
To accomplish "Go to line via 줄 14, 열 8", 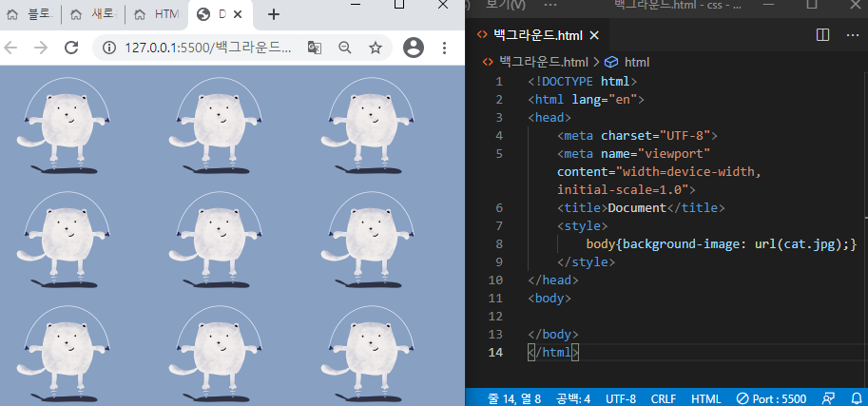I will coord(514,398).
